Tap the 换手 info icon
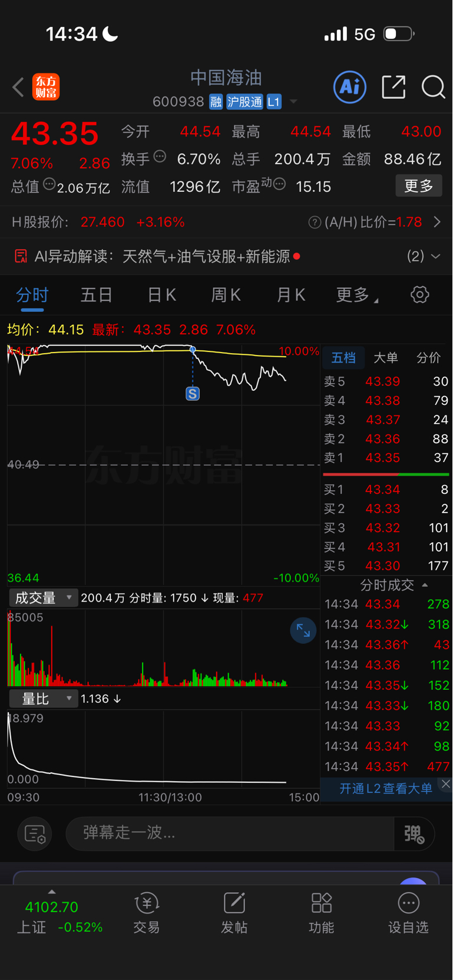 pyautogui.click(x=160, y=157)
